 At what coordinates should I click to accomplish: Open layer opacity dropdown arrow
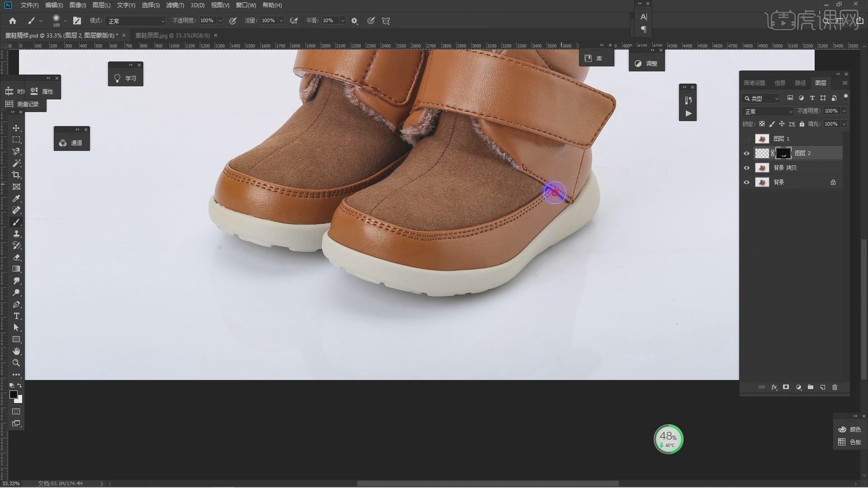tap(844, 111)
